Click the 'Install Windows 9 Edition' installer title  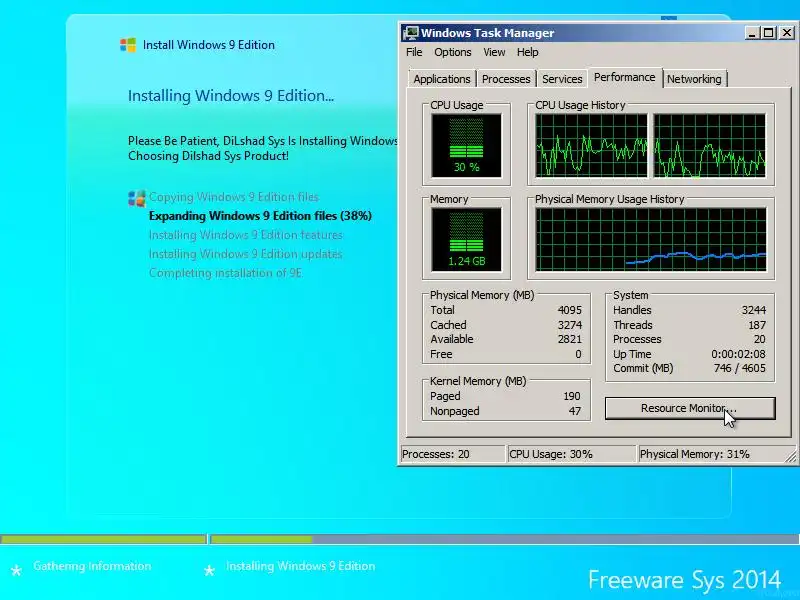(x=209, y=45)
